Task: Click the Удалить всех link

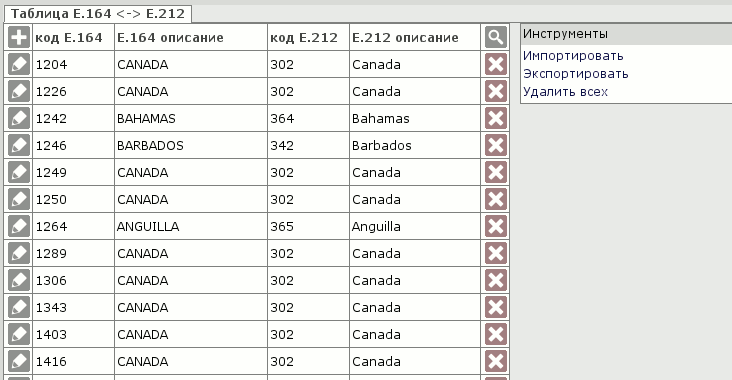Action: [565, 91]
